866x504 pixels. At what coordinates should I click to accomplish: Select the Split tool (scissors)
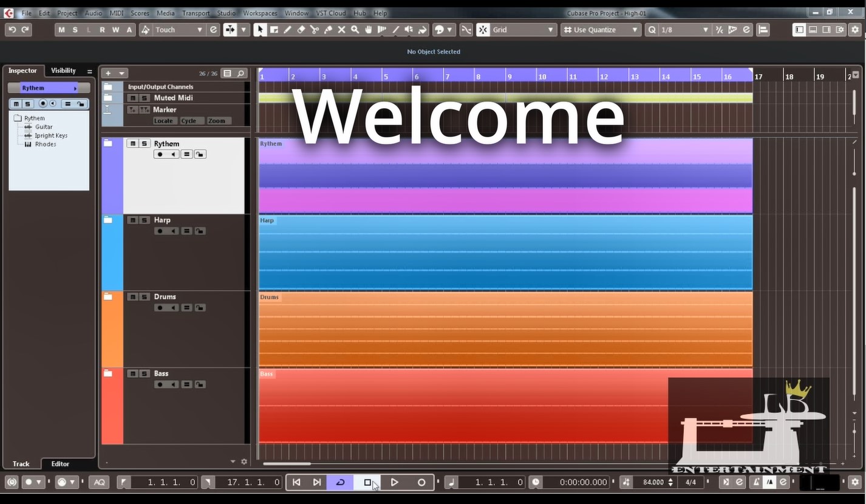coord(314,29)
